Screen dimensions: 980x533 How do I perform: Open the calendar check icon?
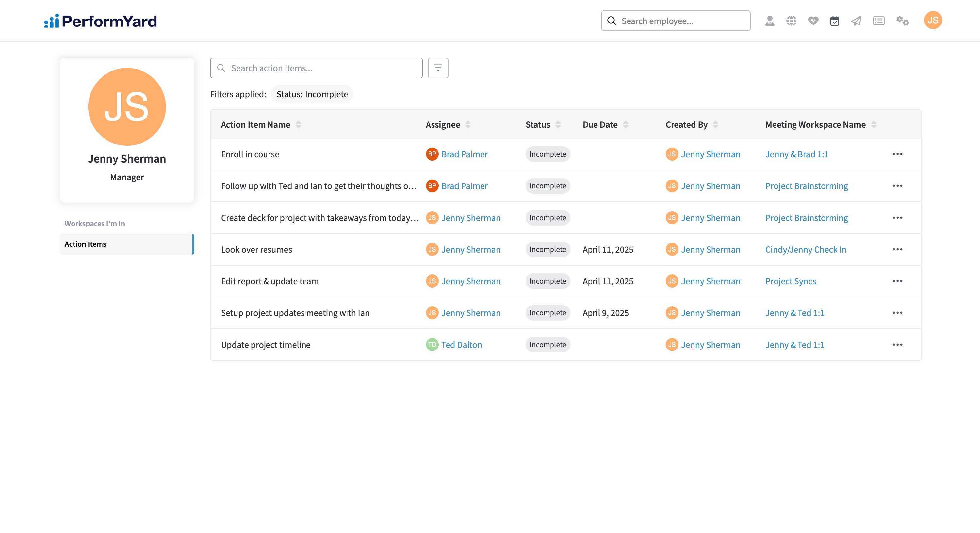(x=835, y=21)
